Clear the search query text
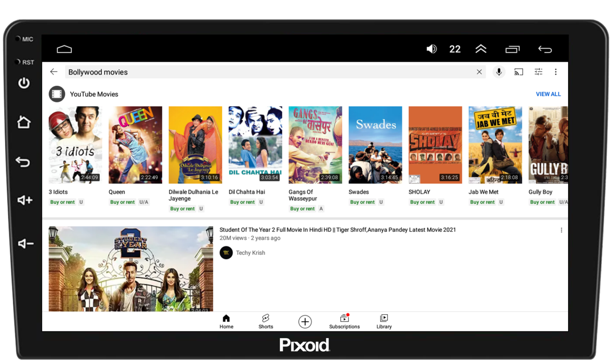 click(x=479, y=72)
